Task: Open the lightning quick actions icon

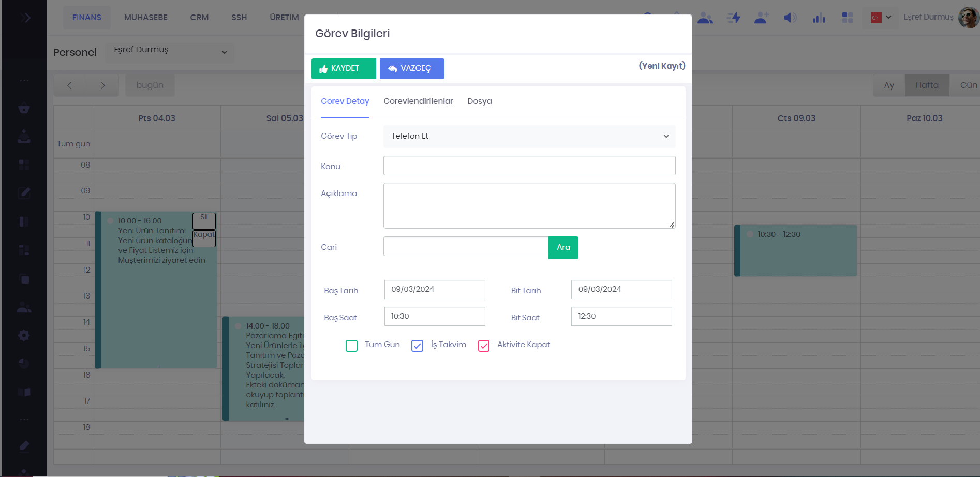Action: 733,18
